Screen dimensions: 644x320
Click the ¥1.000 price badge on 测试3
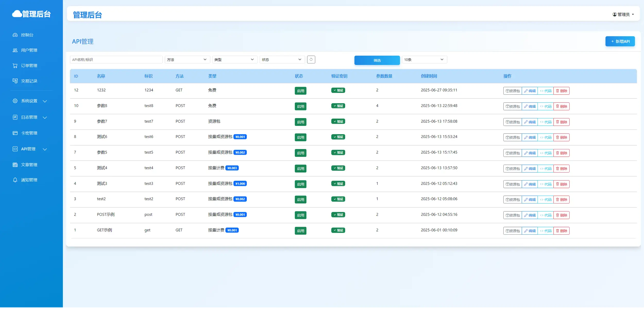click(x=240, y=184)
